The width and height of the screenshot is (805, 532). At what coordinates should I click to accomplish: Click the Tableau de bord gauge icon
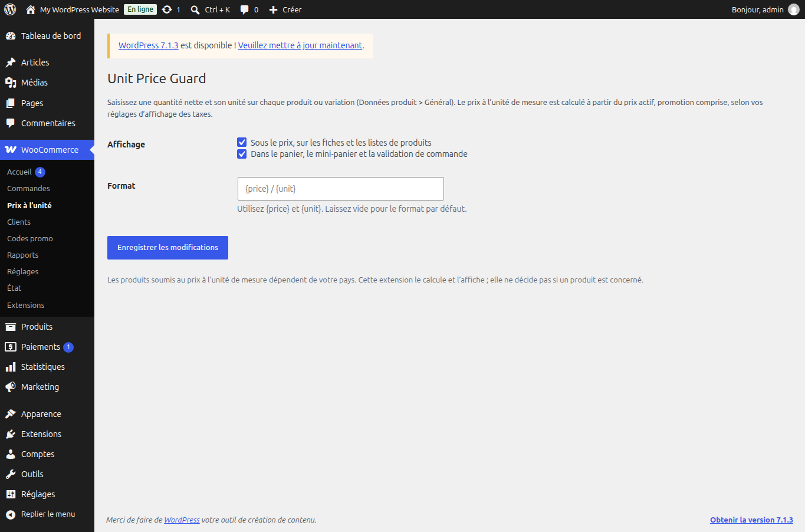click(x=11, y=36)
